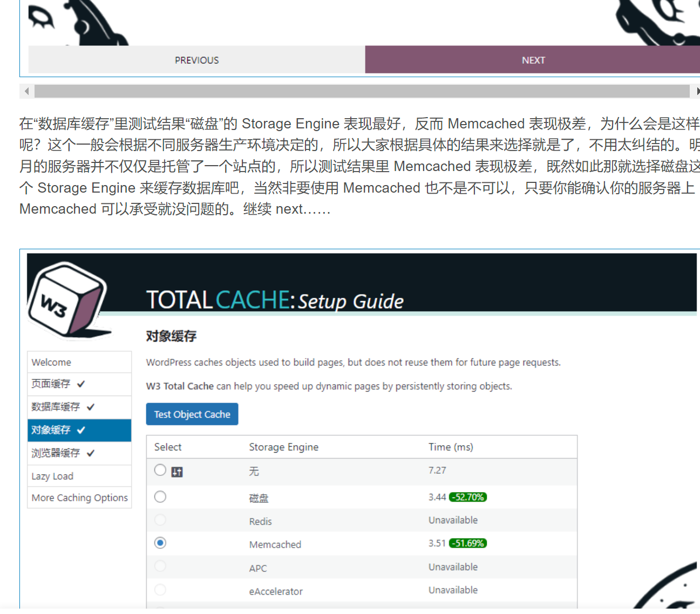Viewport: 700px width, 614px height.
Task: Select the Memcached radio button
Action: pyautogui.click(x=160, y=543)
